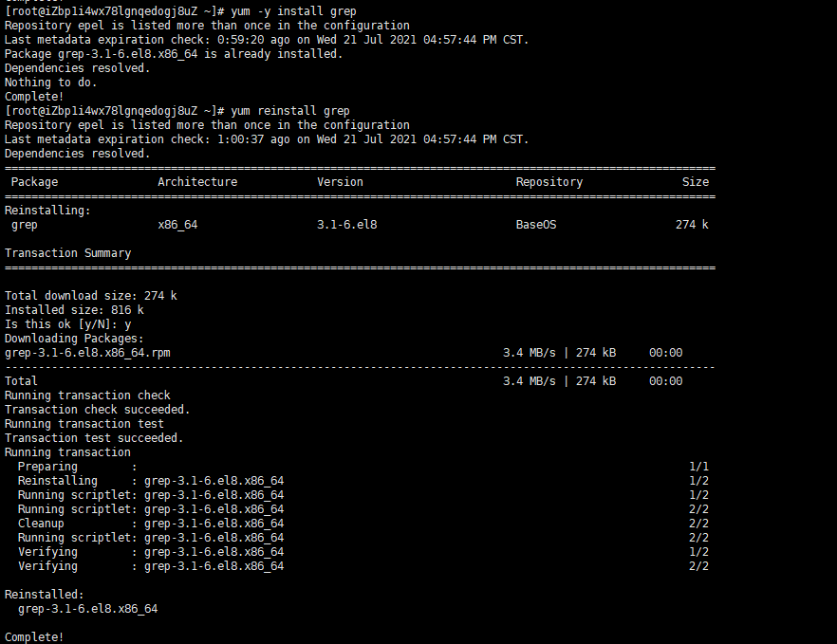Click the Version column header
837x644 pixels.
340,182
